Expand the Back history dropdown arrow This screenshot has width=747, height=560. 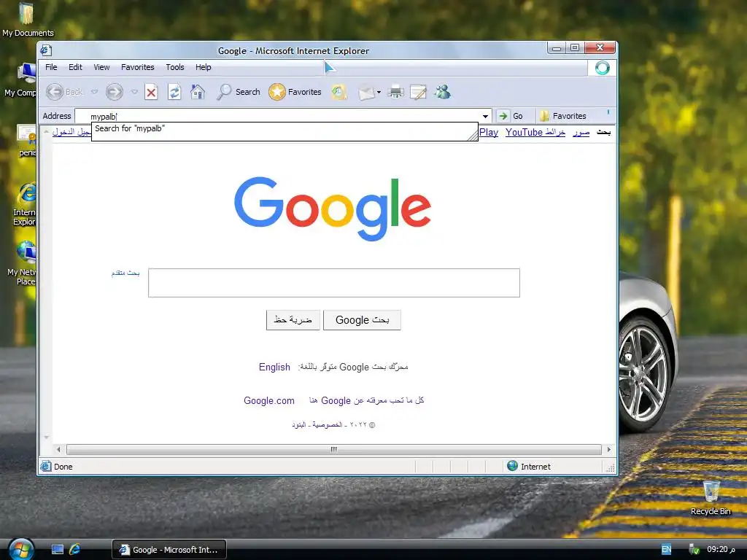tap(94, 92)
